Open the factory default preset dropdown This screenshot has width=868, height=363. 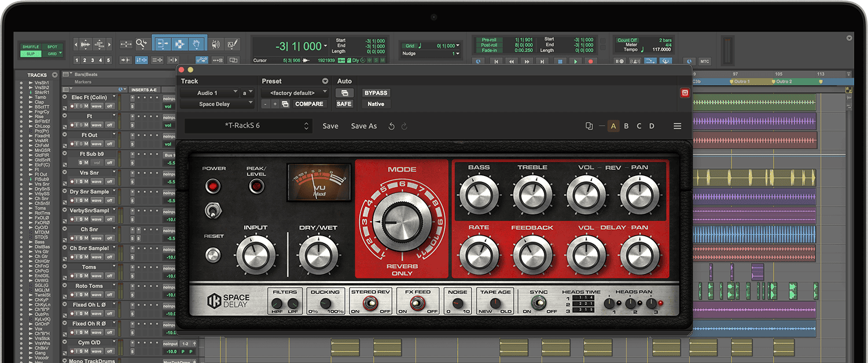point(295,93)
